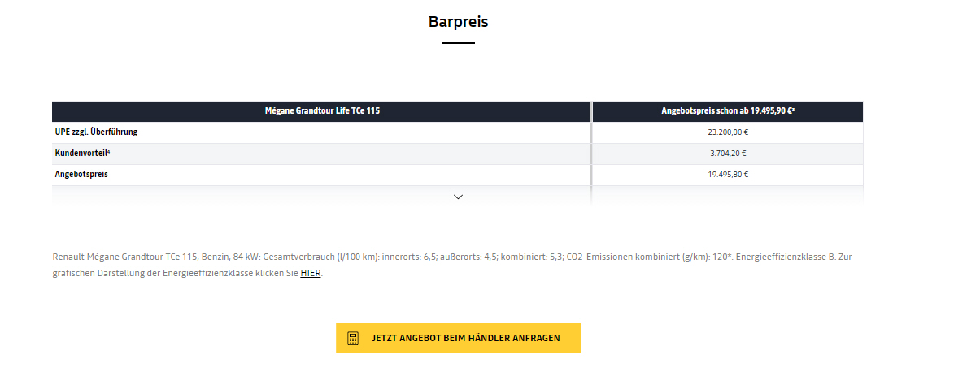Click the vertical divider between table columns

coord(591,143)
